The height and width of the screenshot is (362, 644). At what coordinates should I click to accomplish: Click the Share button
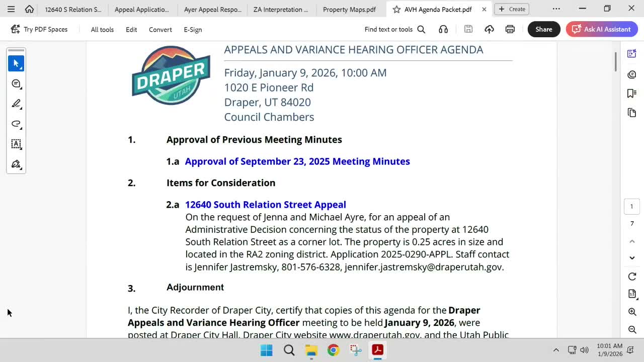(x=544, y=29)
